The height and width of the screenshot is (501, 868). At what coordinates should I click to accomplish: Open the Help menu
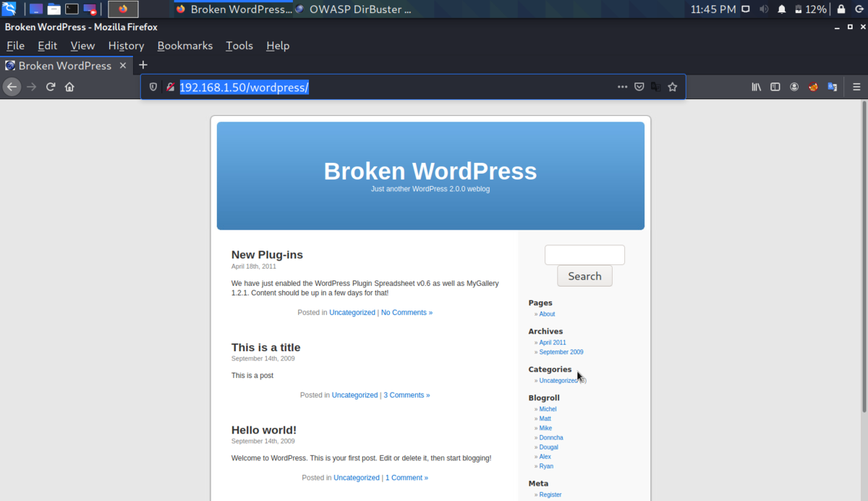278,46
